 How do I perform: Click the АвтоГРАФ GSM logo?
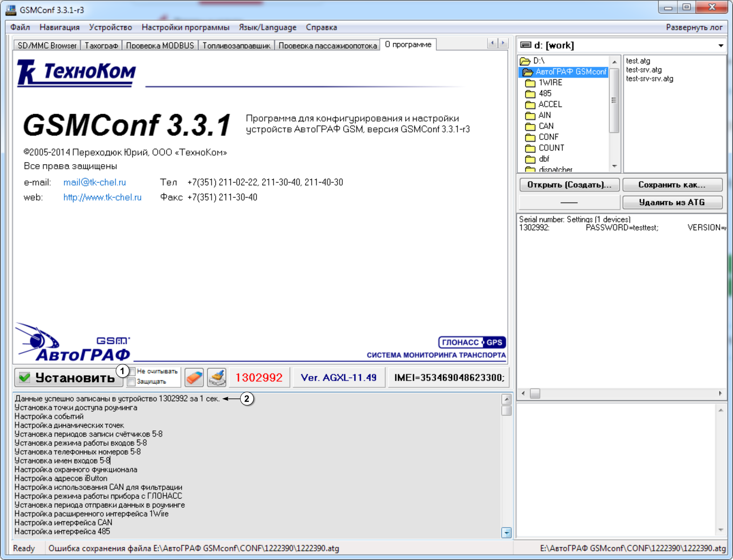pyautogui.click(x=73, y=342)
